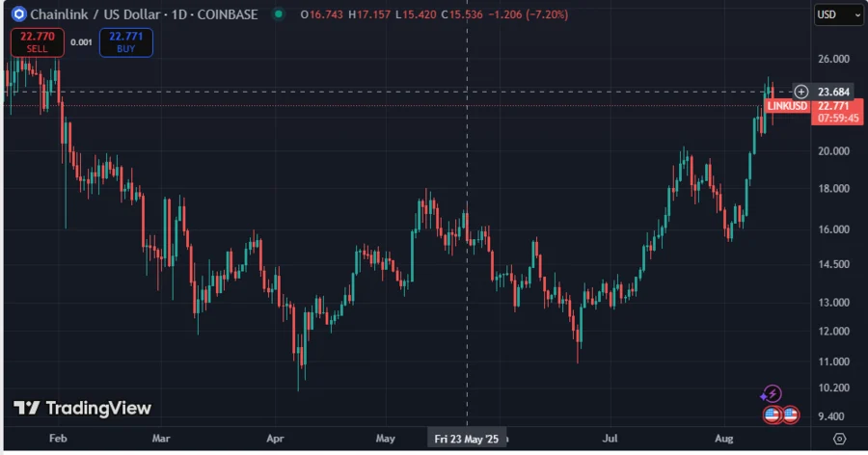This screenshot has width=868, height=455.
Task: Click the right US flag economic event
Action: [x=791, y=415]
